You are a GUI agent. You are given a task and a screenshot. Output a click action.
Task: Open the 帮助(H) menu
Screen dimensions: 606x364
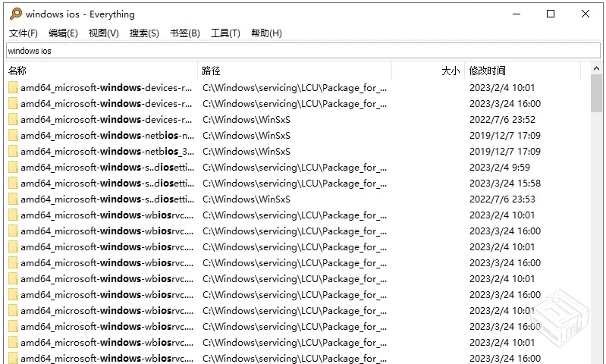coord(266,33)
